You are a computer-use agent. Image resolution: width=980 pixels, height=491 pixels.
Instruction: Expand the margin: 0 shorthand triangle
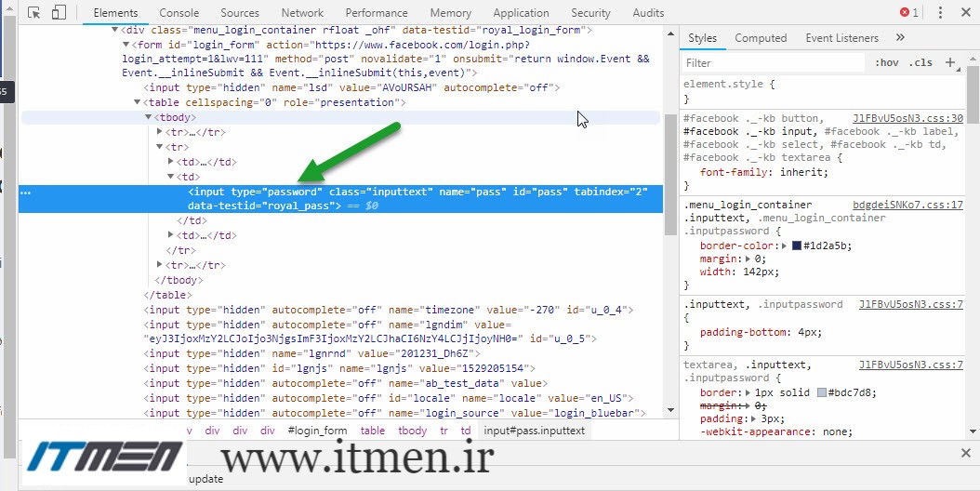(x=747, y=259)
